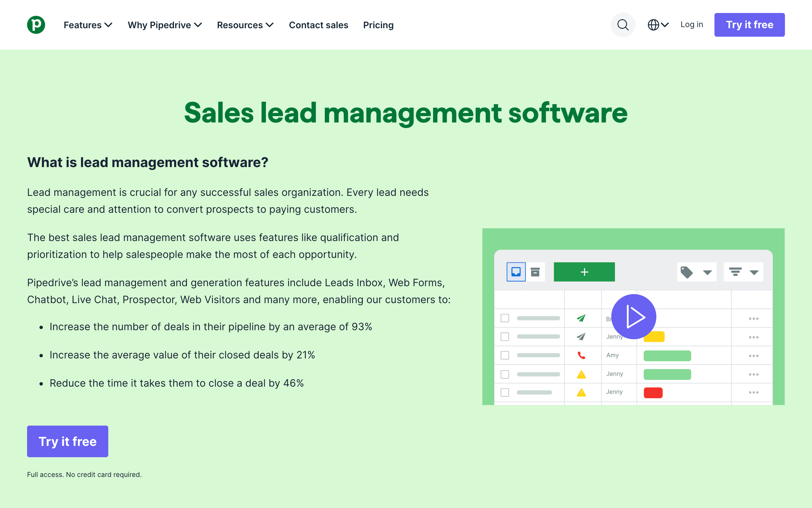Click the name Amy in the table
The width and height of the screenshot is (812, 508).
612,355
